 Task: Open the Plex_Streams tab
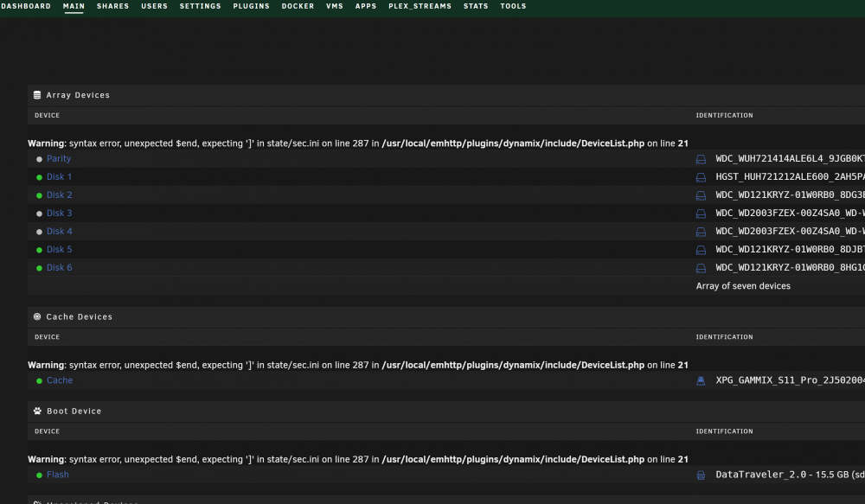420,6
